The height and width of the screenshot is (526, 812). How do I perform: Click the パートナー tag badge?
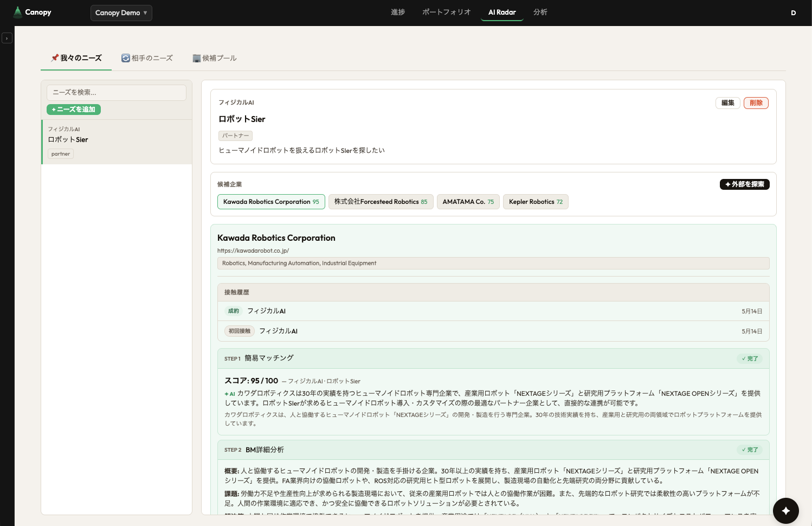pos(236,136)
